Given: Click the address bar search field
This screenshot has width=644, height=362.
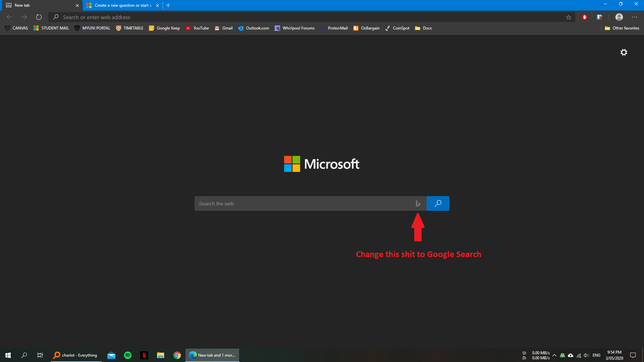Looking at the screenshot, I should [312, 17].
